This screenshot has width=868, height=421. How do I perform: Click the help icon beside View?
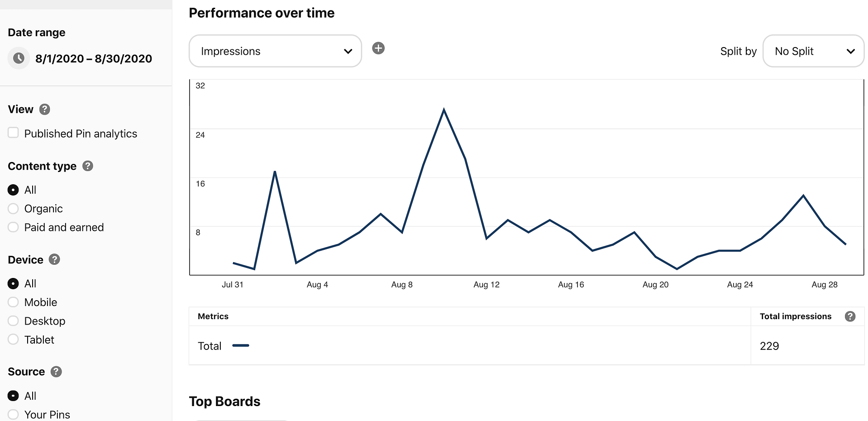(x=44, y=109)
